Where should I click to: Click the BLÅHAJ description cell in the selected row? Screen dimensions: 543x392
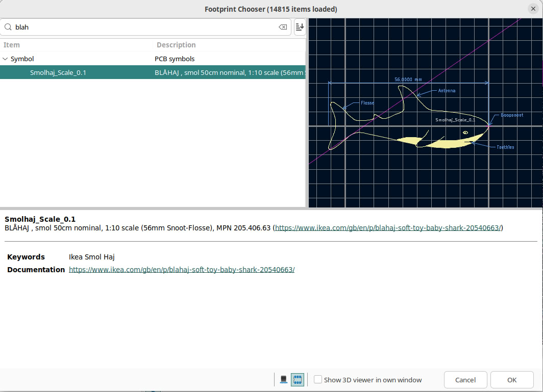click(x=229, y=72)
